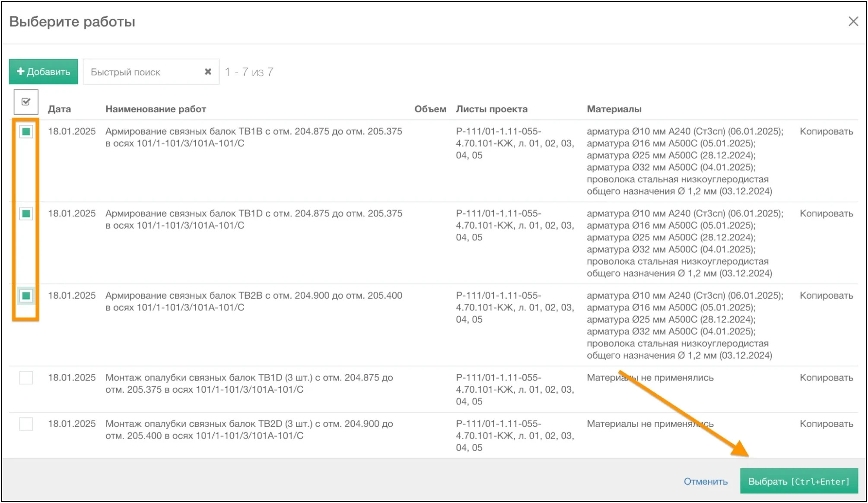868x503 pixels.
Task: Click Копировать for Монтаж опалубки TB1D row
Action: click(x=826, y=378)
